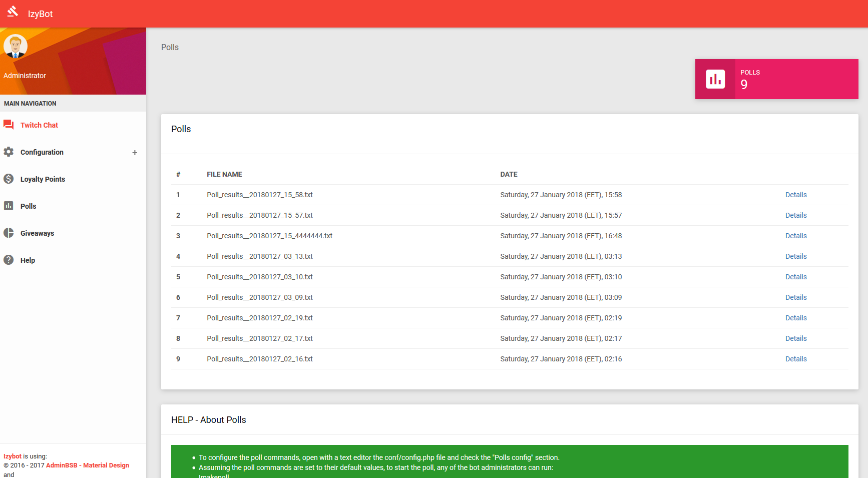Select file name Poll_results__20180127_03_13.txt
The height and width of the screenshot is (478, 868).
pyautogui.click(x=260, y=256)
